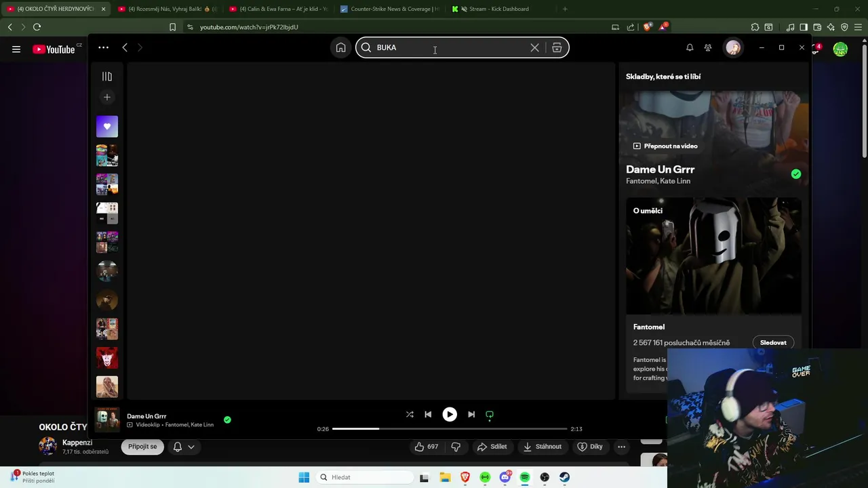Screen dimensions: 868x488
Task: Open the red devil-face playlist cover in sidebar
Action: [106, 357]
